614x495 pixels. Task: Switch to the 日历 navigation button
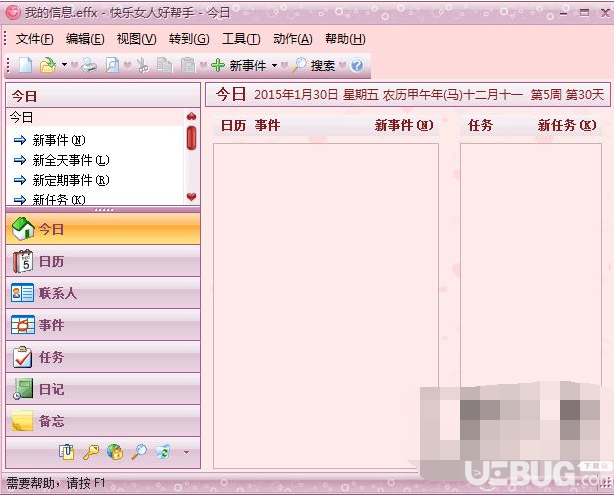(x=103, y=261)
